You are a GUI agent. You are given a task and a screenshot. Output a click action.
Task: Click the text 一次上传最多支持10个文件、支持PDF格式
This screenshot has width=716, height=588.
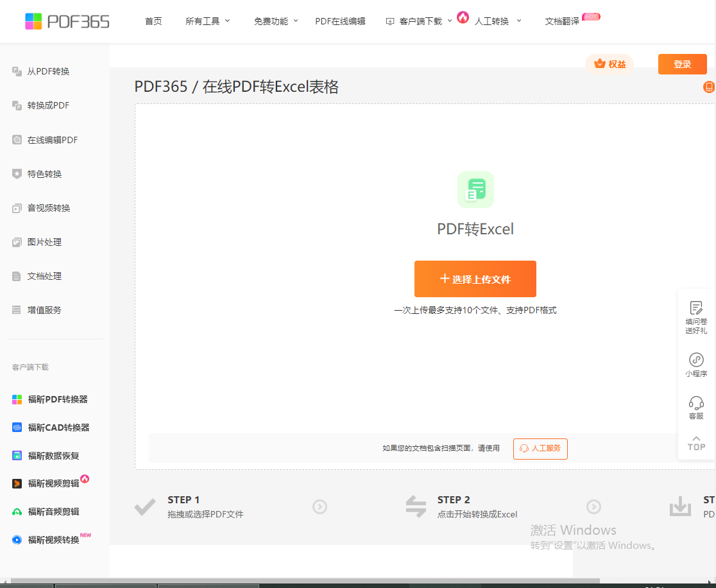pos(475,311)
